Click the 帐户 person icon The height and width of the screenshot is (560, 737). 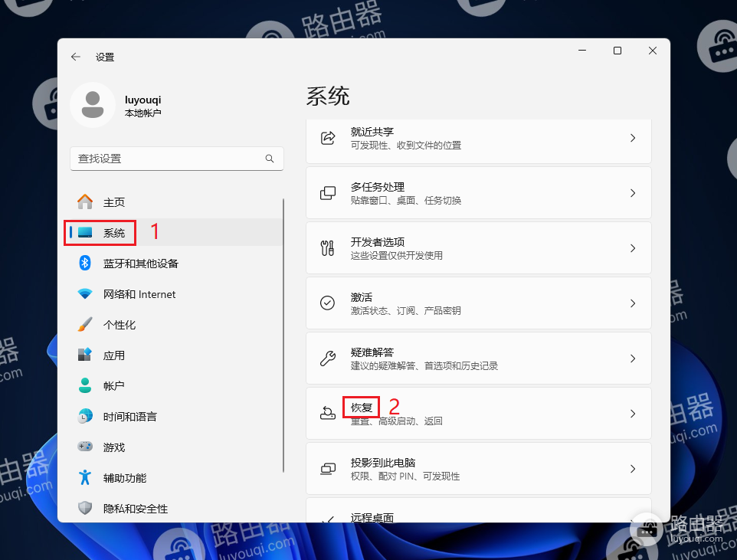click(85, 385)
